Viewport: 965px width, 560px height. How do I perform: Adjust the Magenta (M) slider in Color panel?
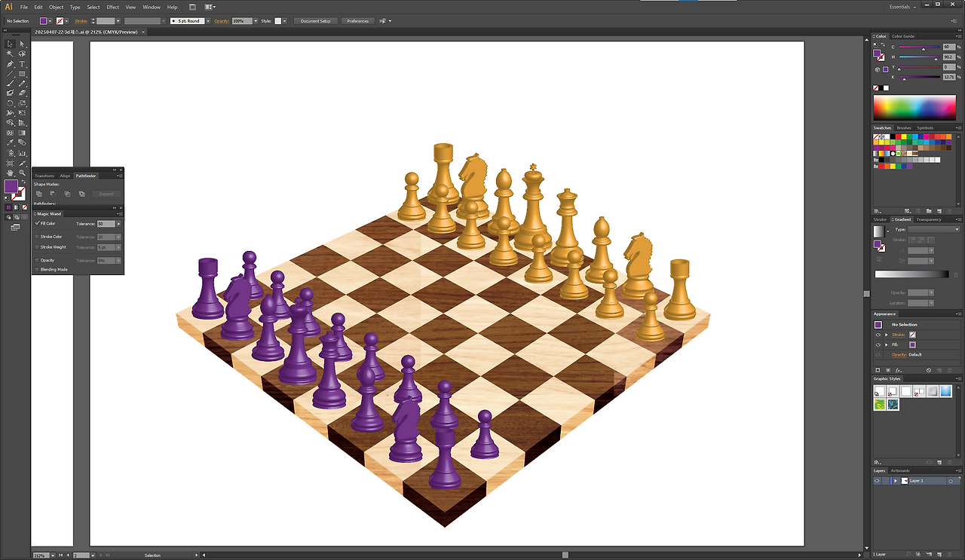click(919, 57)
